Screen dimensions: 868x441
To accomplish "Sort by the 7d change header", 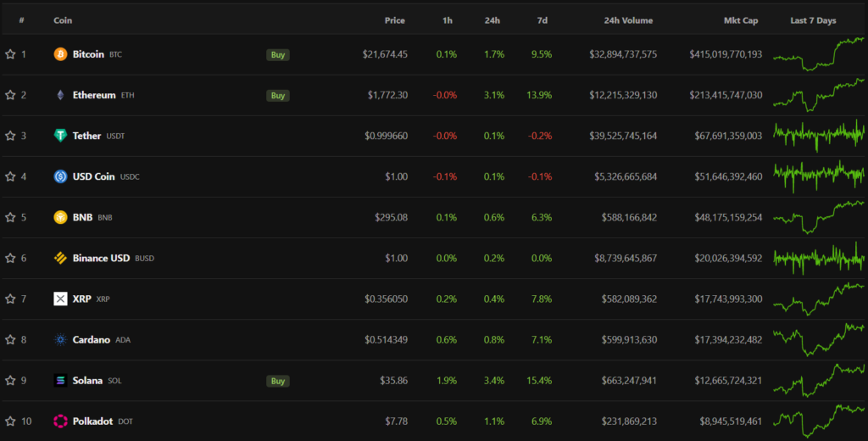I will [x=542, y=20].
